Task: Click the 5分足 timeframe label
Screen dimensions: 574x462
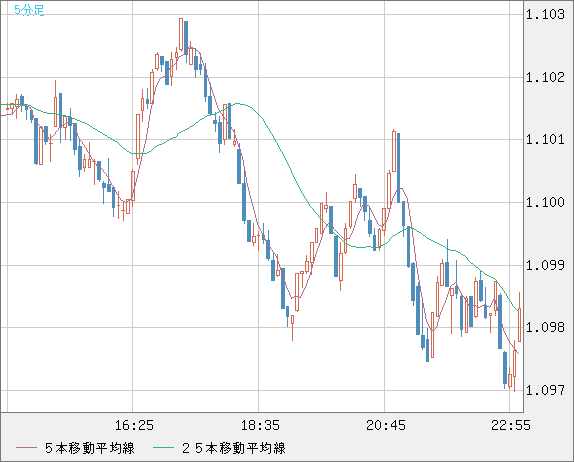Action: point(29,10)
